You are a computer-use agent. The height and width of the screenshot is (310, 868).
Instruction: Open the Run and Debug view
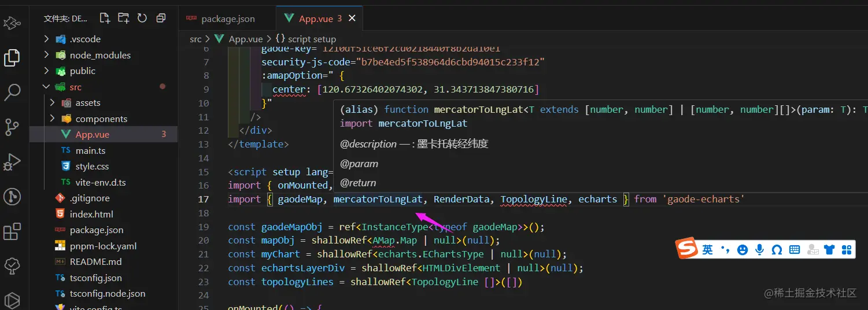point(12,162)
